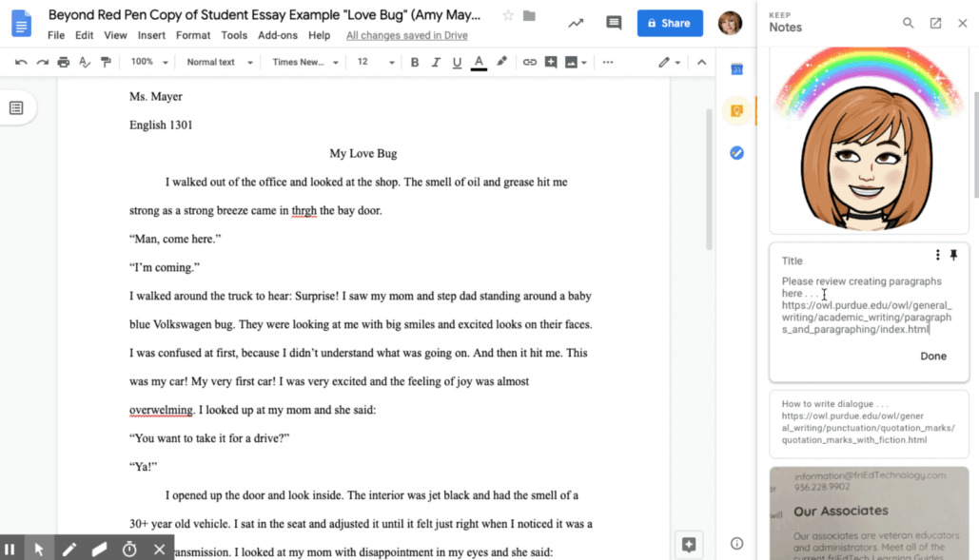The height and width of the screenshot is (560, 979).
Task: Open the font size 12 dropdown
Action: (375, 63)
